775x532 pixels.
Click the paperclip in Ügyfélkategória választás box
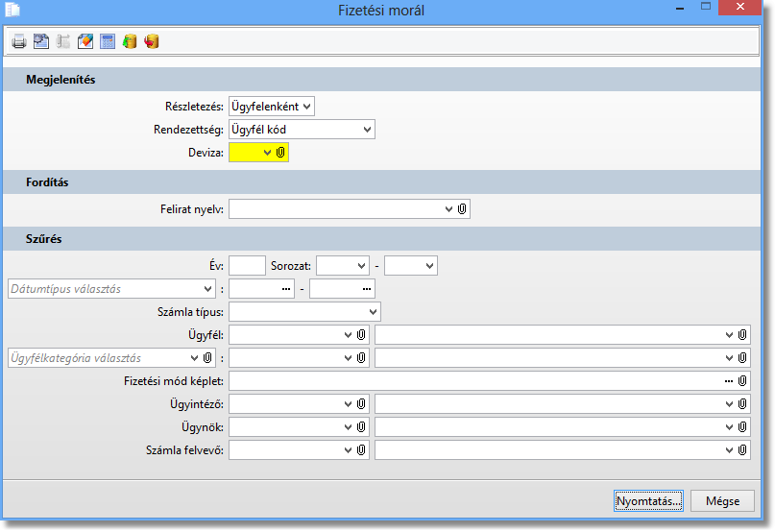207,358
